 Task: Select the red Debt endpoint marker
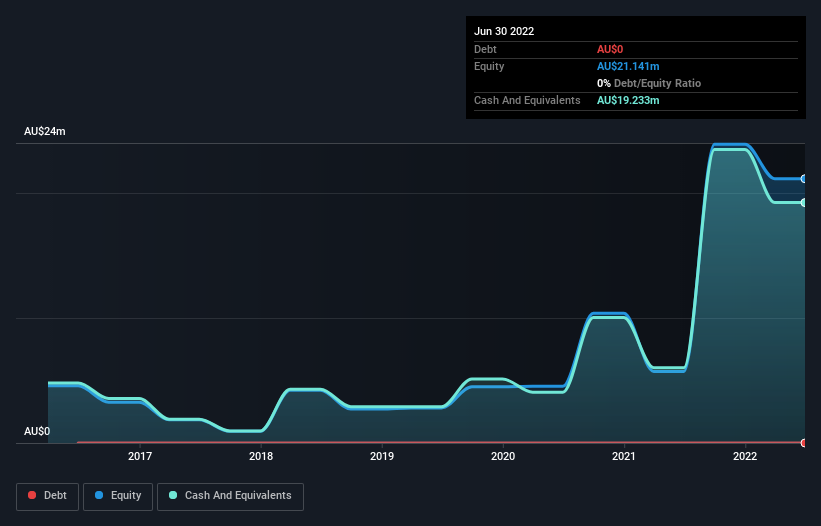tap(804, 443)
